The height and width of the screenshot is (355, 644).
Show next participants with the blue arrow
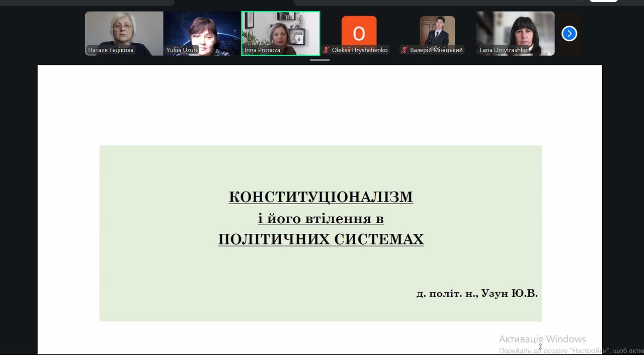coord(569,34)
